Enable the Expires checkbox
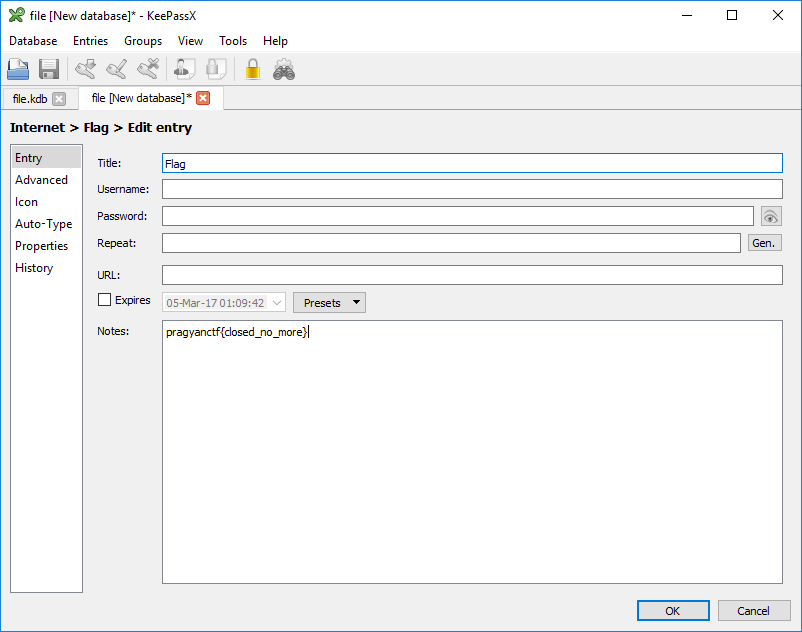Screen dimensions: 802x632 point(104,300)
